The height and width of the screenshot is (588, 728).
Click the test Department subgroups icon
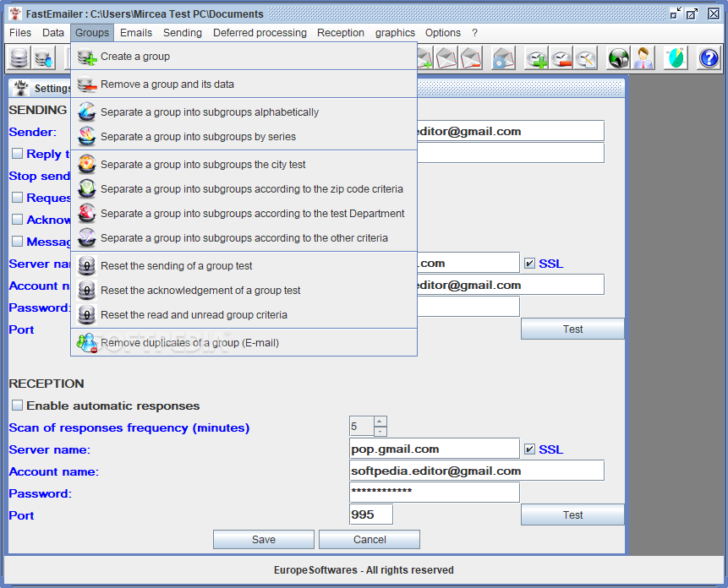tap(87, 214)
